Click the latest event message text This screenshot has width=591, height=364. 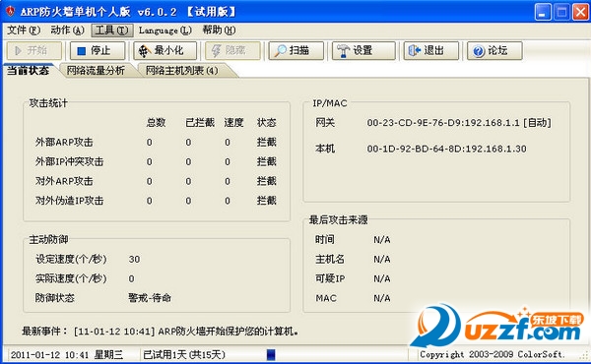click(186, 332)
